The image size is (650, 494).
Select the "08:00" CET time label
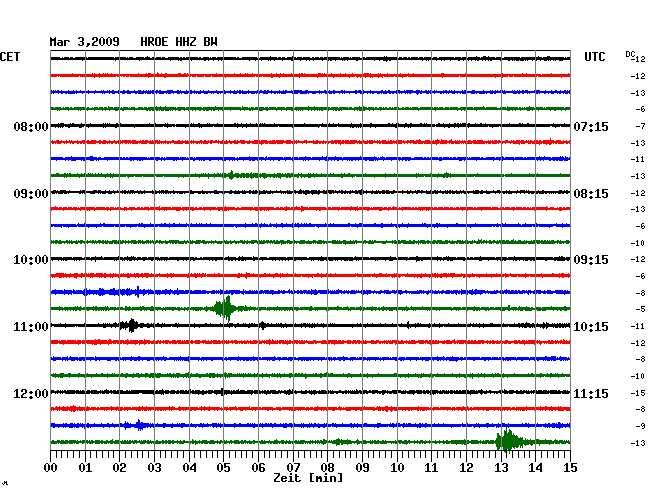(31, 126)
